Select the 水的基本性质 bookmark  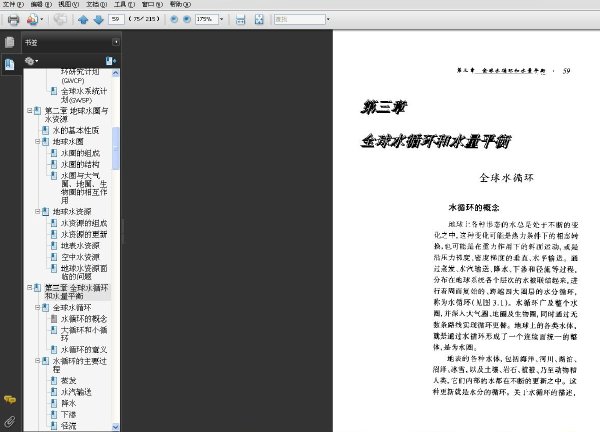click(x=76, y=130)
